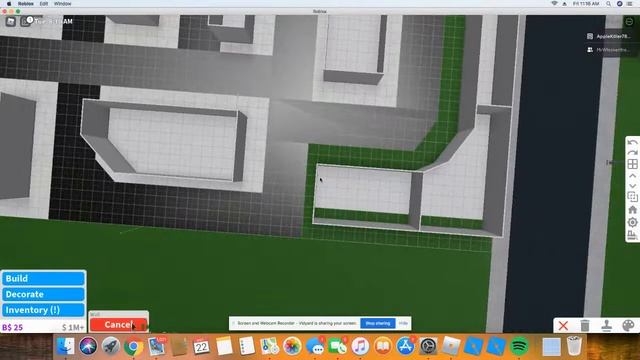Click the red Cancel button
This screenshot has width=640, height=360.
[118, 324]
